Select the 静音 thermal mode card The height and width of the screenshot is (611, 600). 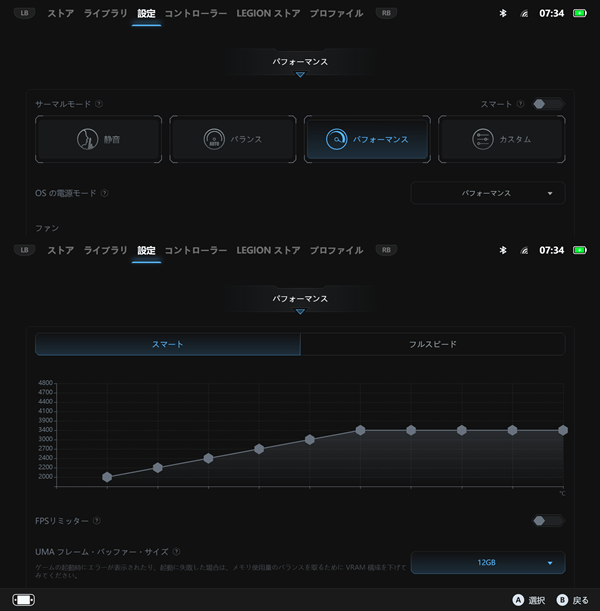[x=98, y=139]
